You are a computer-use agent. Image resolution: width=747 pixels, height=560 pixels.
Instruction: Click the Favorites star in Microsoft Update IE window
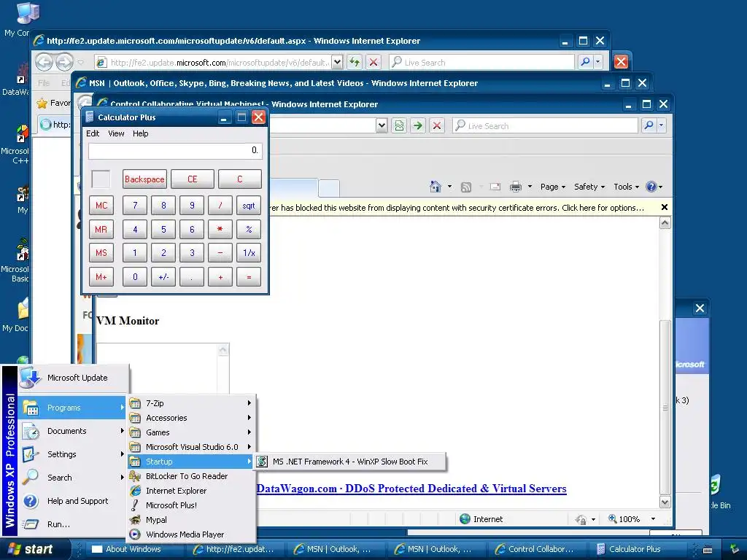tap(42, 103)
